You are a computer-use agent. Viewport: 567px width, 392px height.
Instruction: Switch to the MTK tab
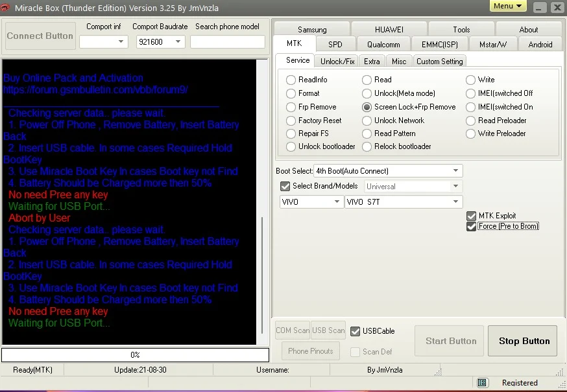295,43
